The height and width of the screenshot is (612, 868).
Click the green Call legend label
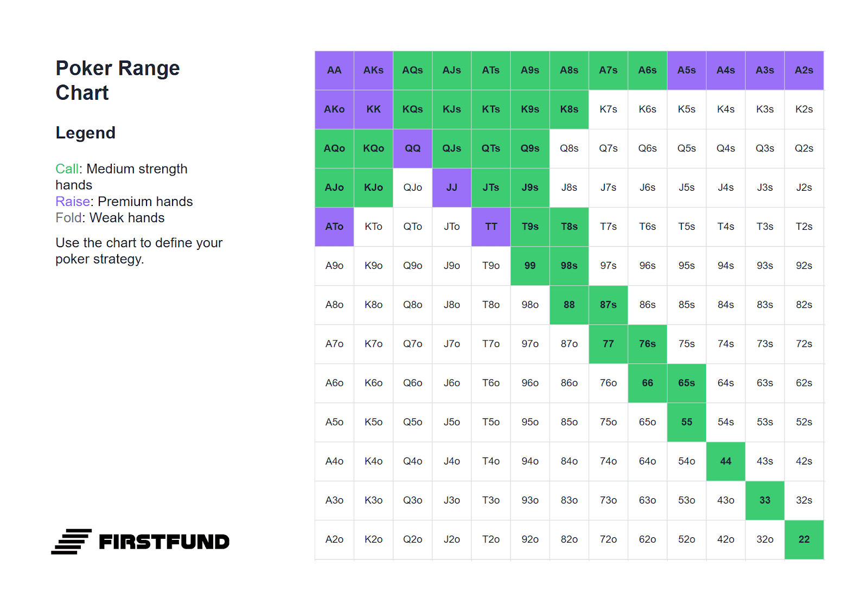(67, 169)
